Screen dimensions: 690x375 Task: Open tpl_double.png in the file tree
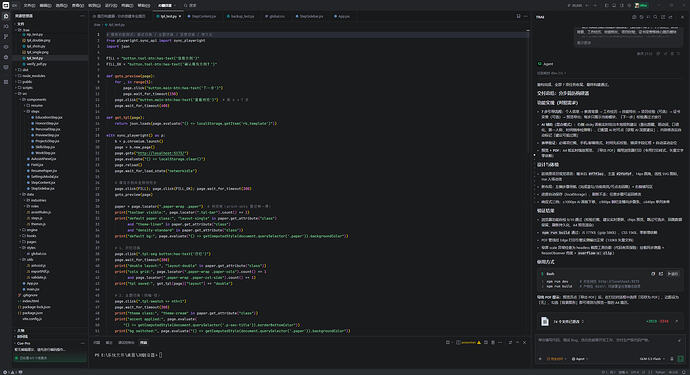click(x=36, y=40)
